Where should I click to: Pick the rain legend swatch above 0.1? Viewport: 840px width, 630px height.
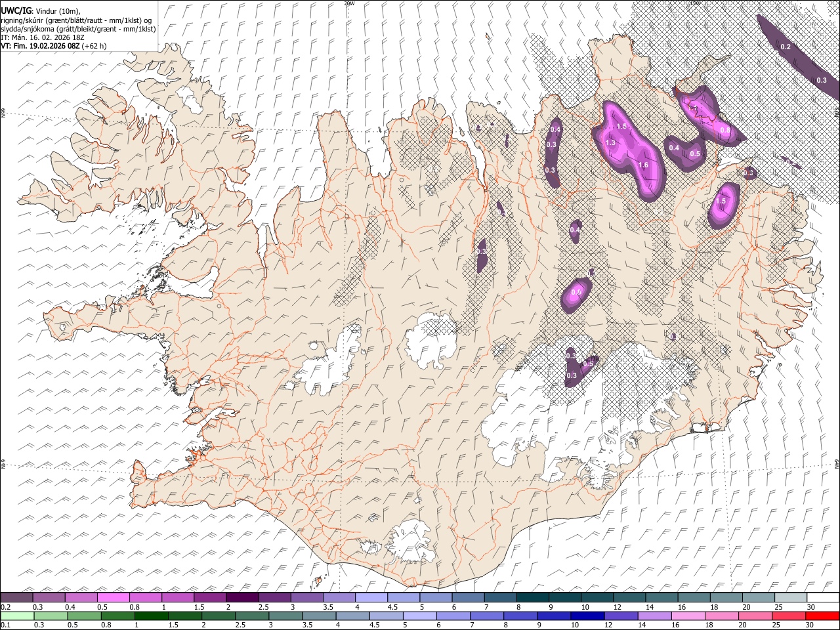click(17, 616)
